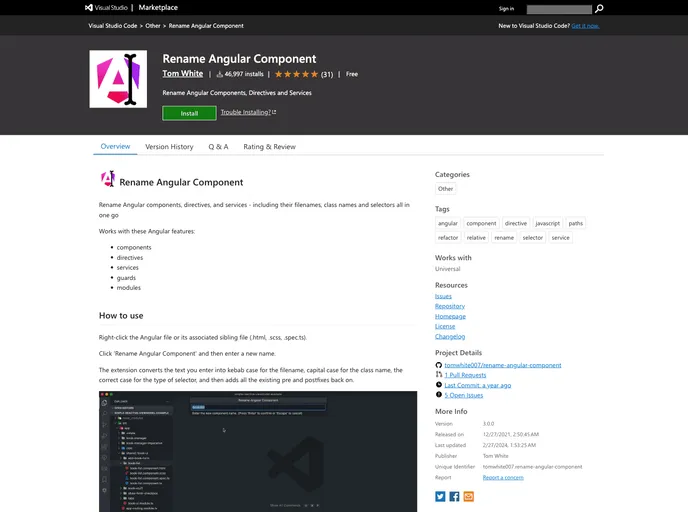Image resolution: width=688 pixels, height=512 pixels.
Task: Share via email icon
Action: [x=469, y=496]
